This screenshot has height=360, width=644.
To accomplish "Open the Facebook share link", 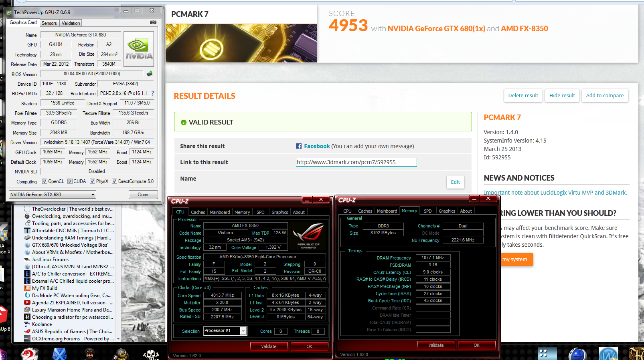I will point(317,146).
